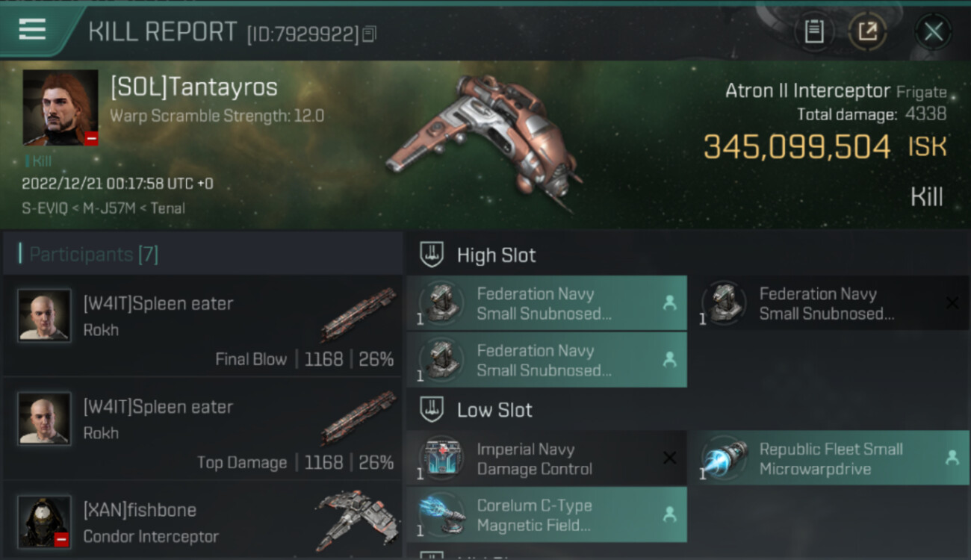Select Imperial Navy Damage Control module
This screenshot has width=971, height=560.
[547, 458]
